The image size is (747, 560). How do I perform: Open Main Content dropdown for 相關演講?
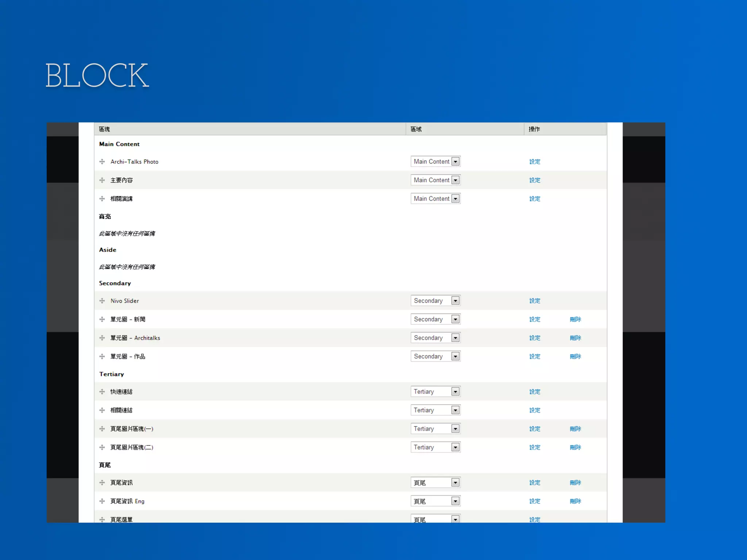point(436,199)
